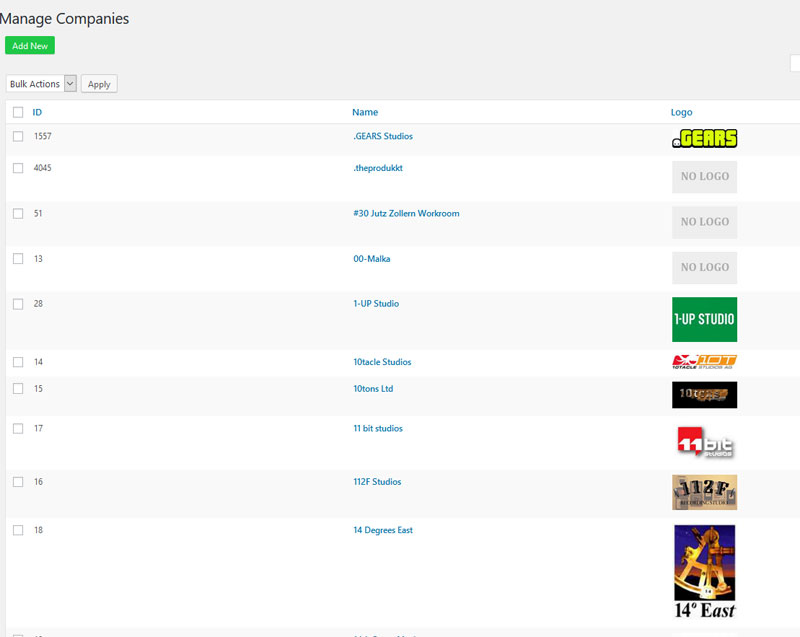The image size is (800, 637).
Task: Open the .GEARS Studios company link
Action: pos(383,136)
